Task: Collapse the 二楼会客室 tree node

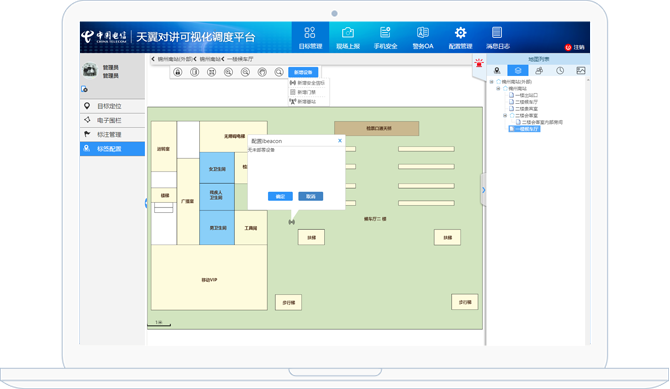Action: pyautogui.click(x=505, y=115)
